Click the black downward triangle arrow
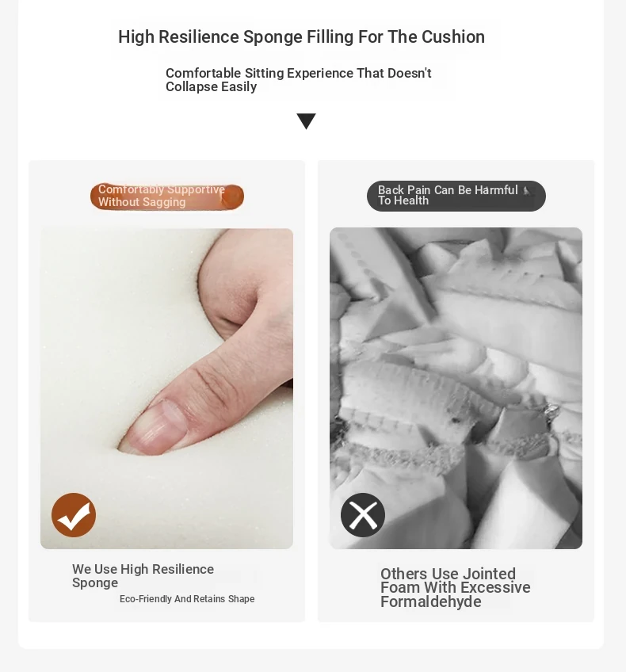Image resolution: width=626 pixels, height=672 pixels. [x=307, y=121]
